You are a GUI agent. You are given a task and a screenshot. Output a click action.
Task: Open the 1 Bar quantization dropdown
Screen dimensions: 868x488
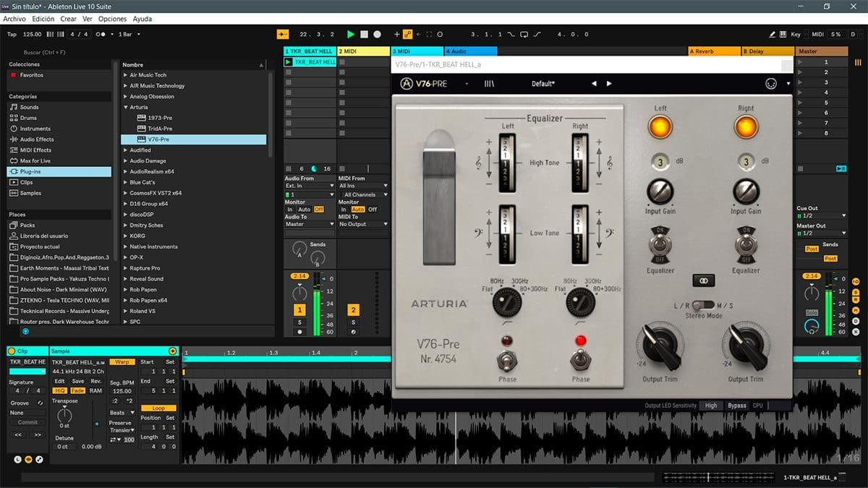click(129, 34)
